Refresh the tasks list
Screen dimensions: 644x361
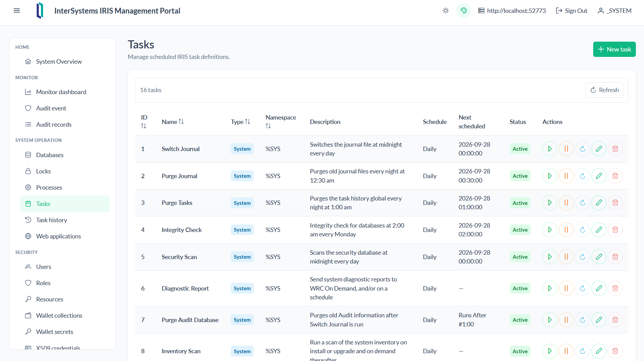(x=604, y=90)
